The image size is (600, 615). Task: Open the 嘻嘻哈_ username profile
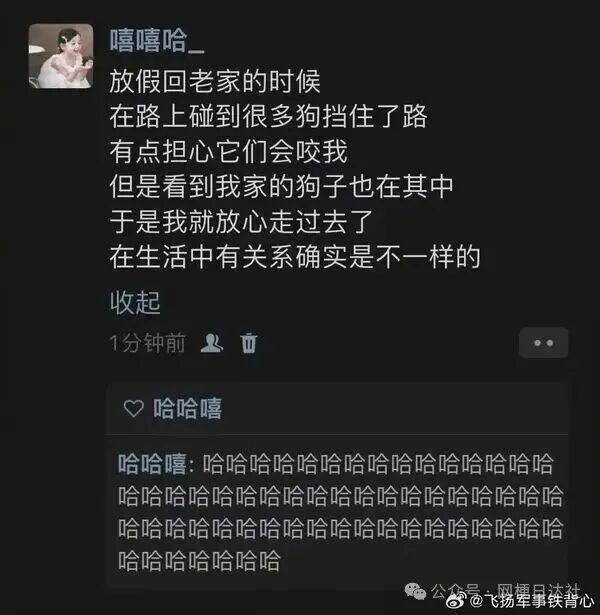[157, 41]
